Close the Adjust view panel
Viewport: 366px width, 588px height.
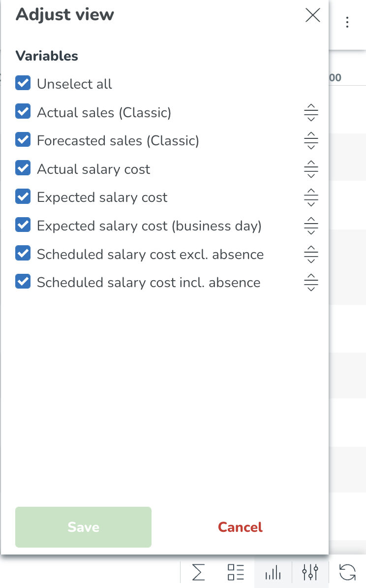pyautogui.click(x=313, y=15)
